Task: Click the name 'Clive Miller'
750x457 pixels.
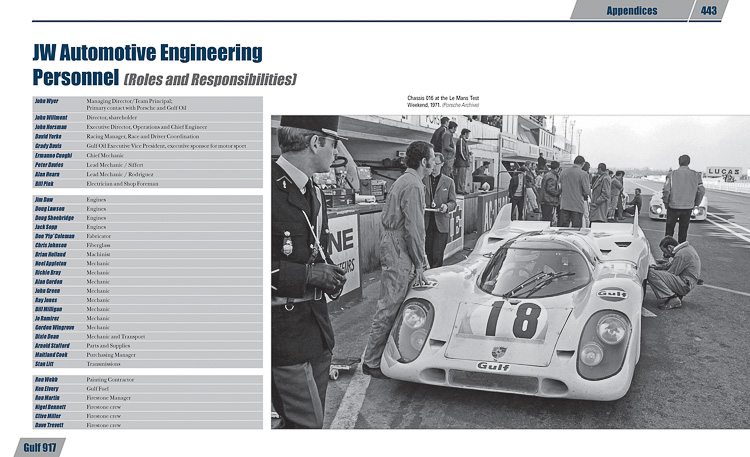Action: tap(48, 416)
